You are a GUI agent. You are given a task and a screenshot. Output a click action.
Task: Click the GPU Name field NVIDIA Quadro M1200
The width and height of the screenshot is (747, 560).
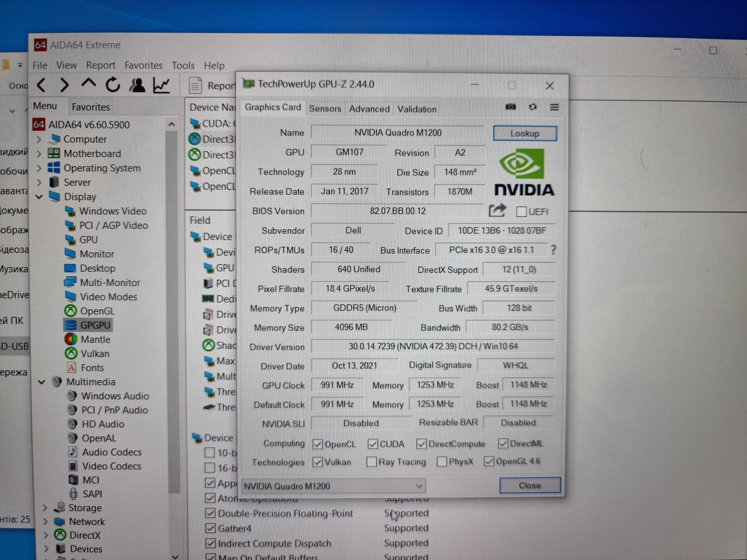coord(398,133)
